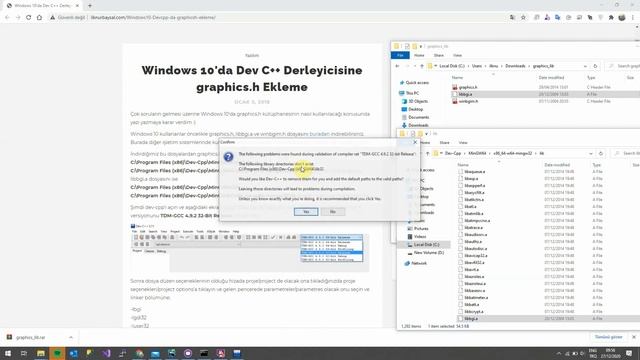Open Home tab in graphics_lib Explorer window

tap(419, 55)
